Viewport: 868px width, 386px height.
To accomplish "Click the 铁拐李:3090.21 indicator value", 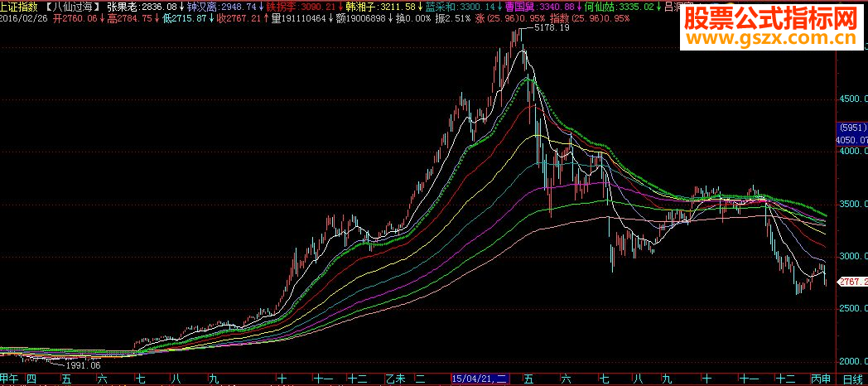I will [x=301, y=7].
